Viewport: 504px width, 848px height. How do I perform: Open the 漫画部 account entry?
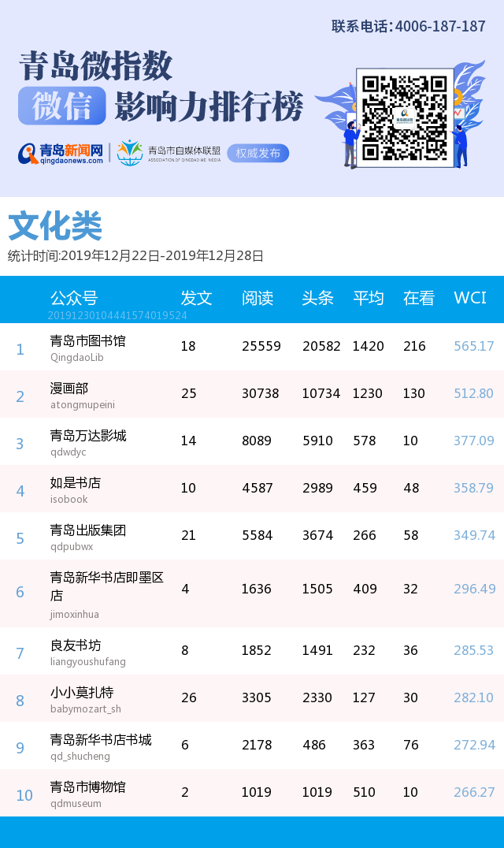69,389
